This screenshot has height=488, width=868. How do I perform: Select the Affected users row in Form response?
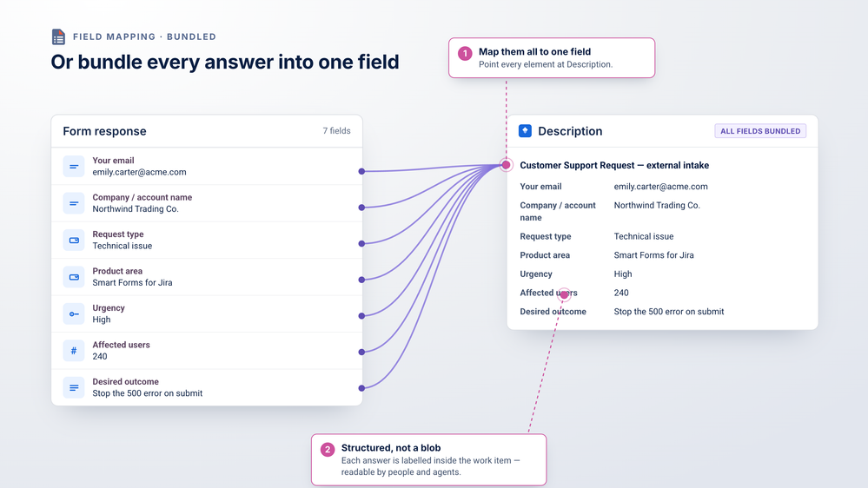point(207,351)
